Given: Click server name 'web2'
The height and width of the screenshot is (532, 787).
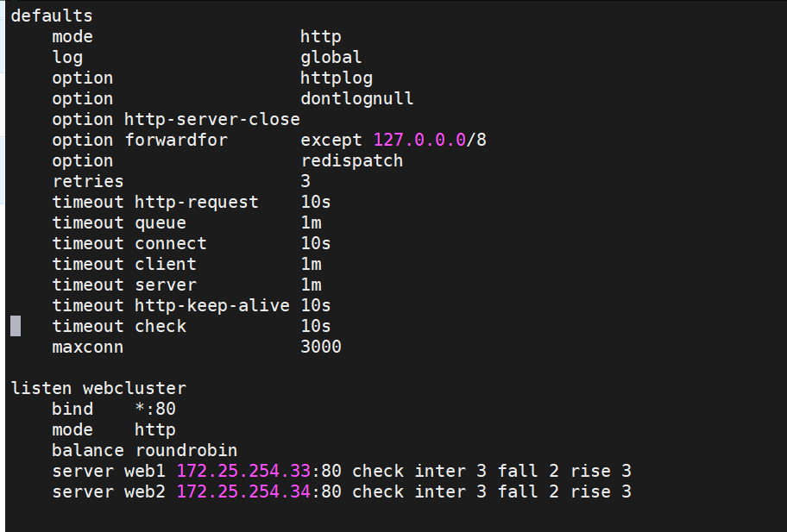Looking at the screenshot, I should coord(145,491).
